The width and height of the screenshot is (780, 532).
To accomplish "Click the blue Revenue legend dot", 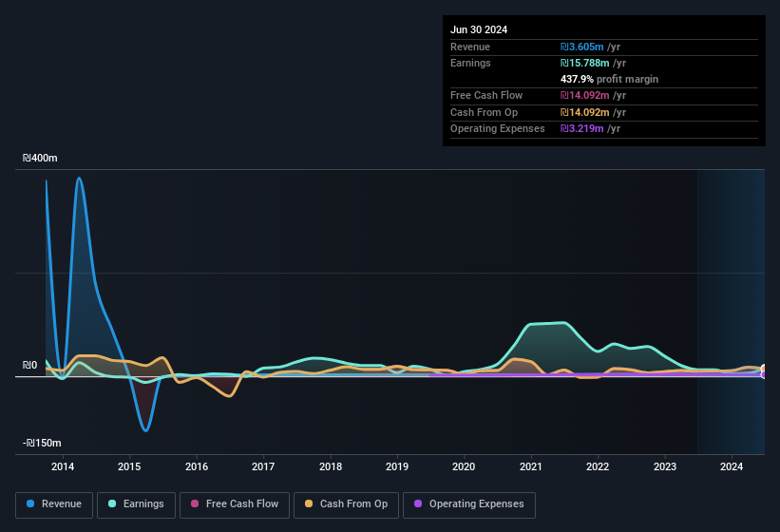I will [x=31, y=504].
